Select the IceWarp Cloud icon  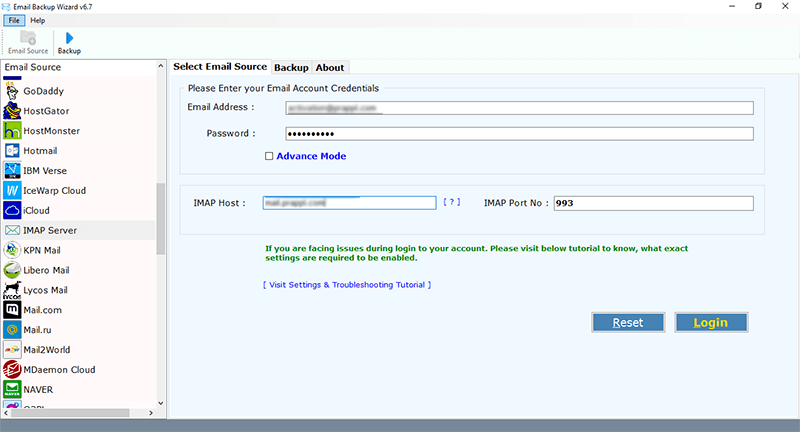(x=12, y=190)
